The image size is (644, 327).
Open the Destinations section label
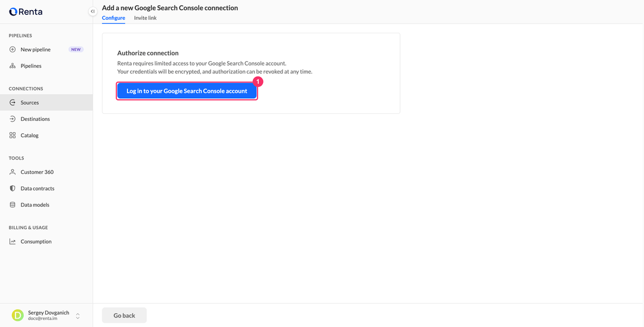[35, 119]
